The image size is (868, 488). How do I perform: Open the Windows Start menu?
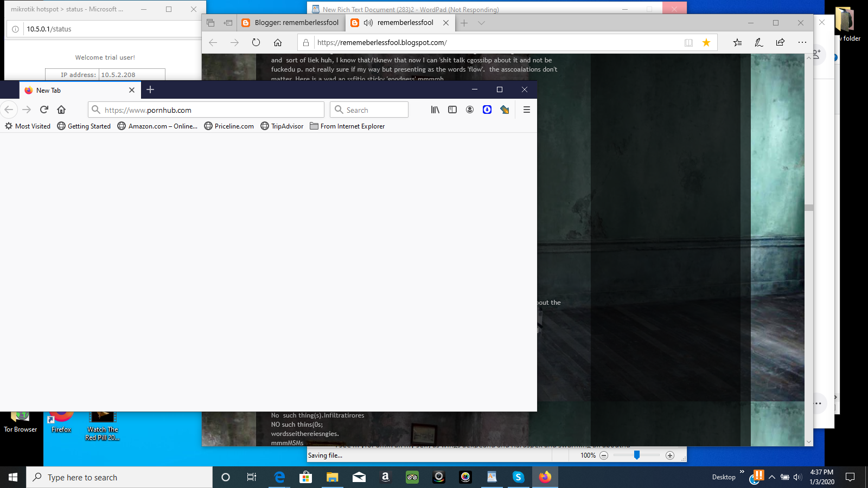[13, 477]
